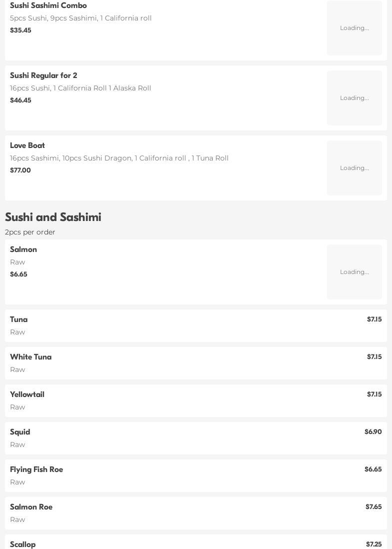Click the $77.00 Love Boat price
The height and width of the screenshot is (549, 392).
(x=20, y=170)
